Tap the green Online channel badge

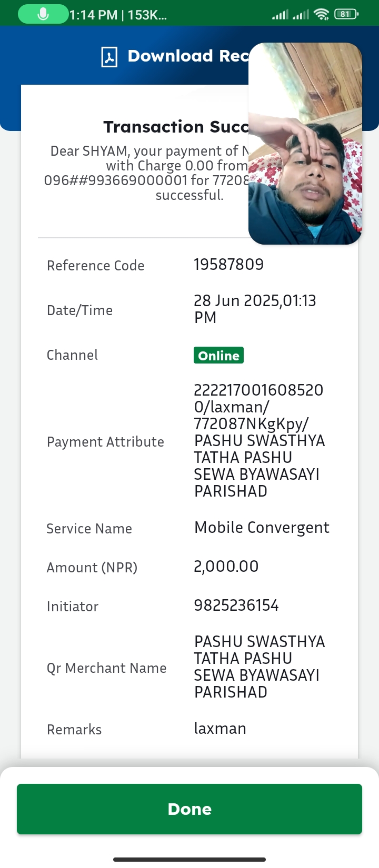[218, 356]
